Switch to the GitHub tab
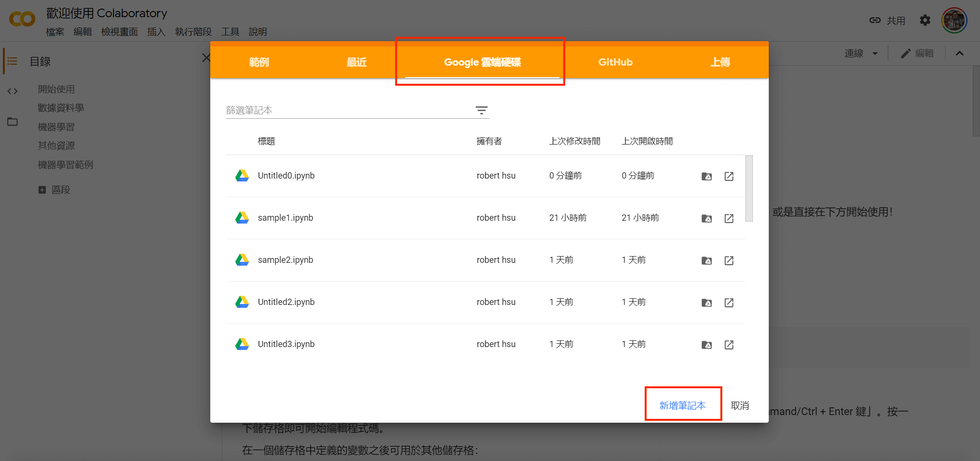This screenshot has height=461, width=980. [x=615, y=62]
